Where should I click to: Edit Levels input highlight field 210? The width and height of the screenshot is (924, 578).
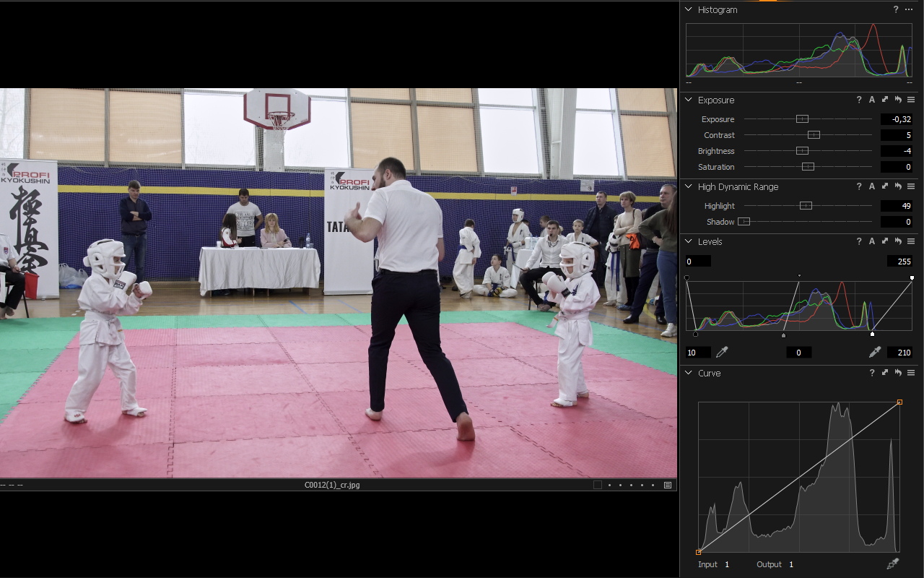pyautogui.click(x=900, y=353)
